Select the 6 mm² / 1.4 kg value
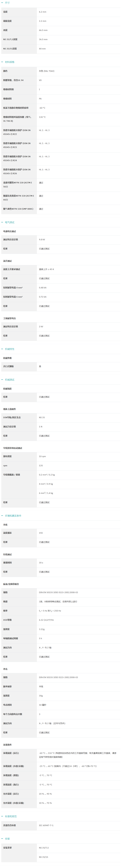The height and width of the screenshot is (868, 121). [46, 493]
